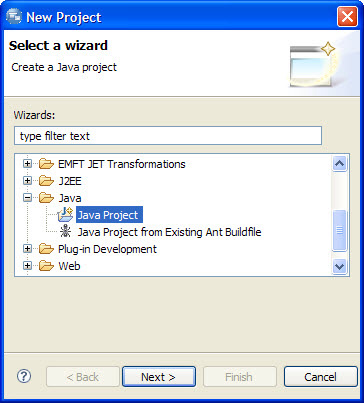The height and width of the screenshot is (403, 364).
Task: Select Java Project from Existing Ant Buildfile
Action: [169, 232]
